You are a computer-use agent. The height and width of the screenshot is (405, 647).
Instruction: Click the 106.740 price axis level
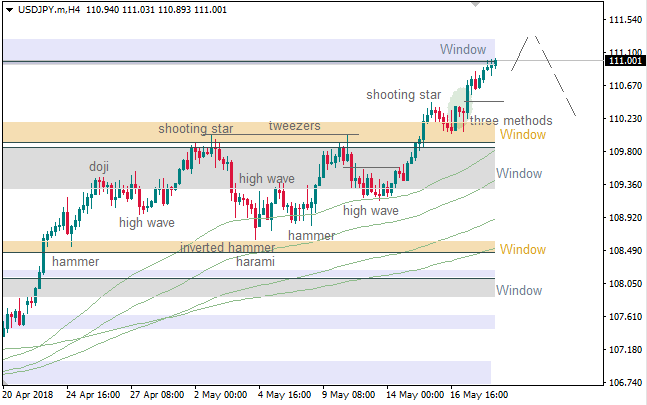(x=625, y=383)
